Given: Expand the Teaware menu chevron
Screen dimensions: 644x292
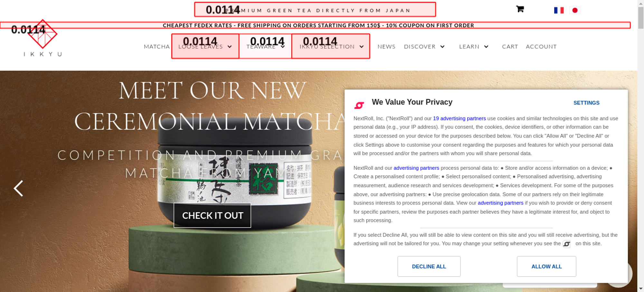Looking at the screenshot, I should point(283,47).
